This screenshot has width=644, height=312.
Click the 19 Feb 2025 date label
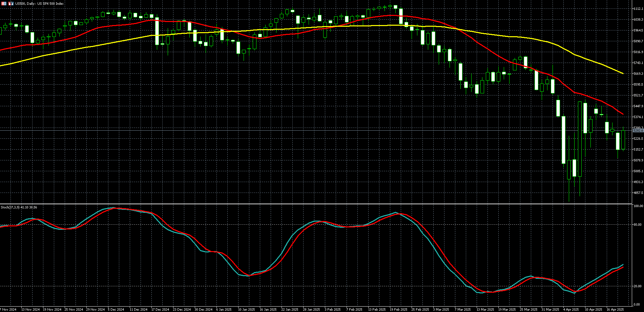tap(398, 309)
